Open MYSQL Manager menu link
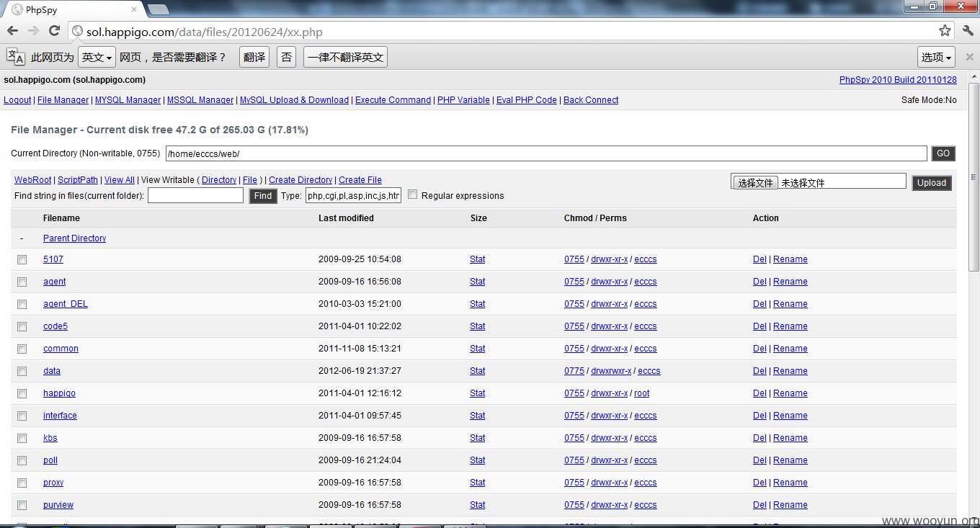This screenshot has height=528, width=980. 128,100
